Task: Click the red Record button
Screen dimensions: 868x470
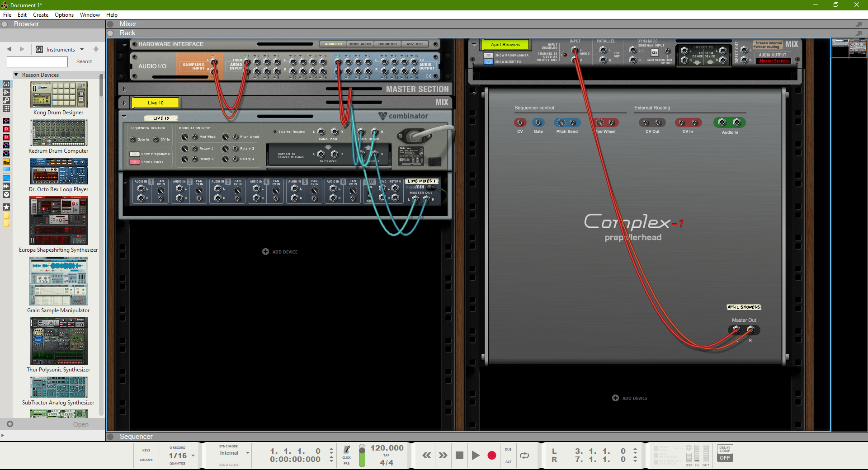Action: (x=491, y=456)
